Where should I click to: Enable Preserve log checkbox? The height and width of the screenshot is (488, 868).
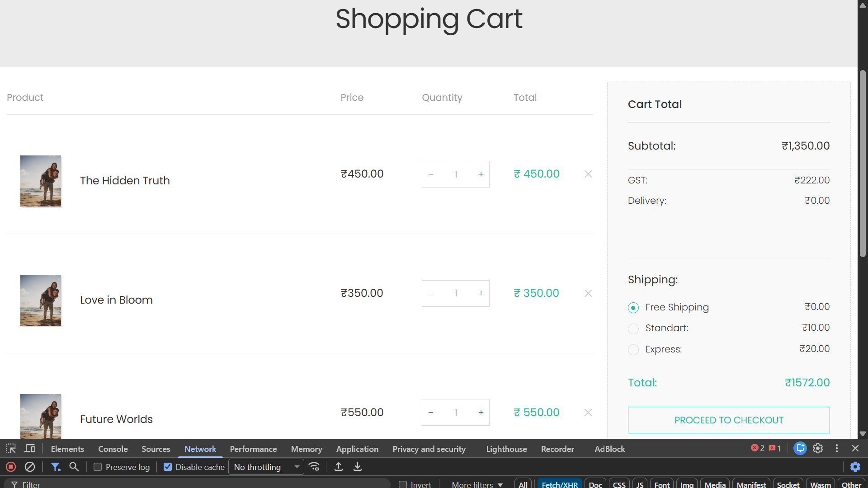coord(98,467)
